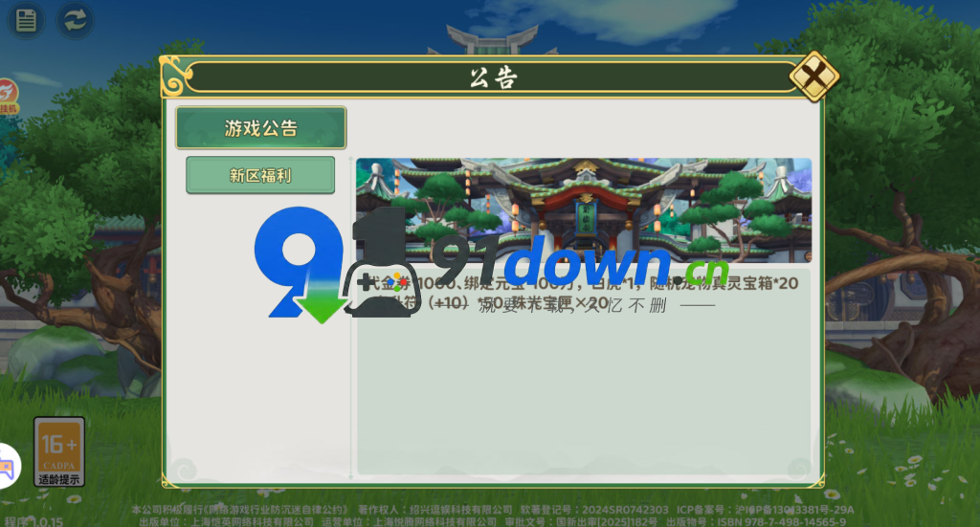
Task: Tap the 随机宠物真灵宝箱*20 announcement text
Action: coord(724,283)
